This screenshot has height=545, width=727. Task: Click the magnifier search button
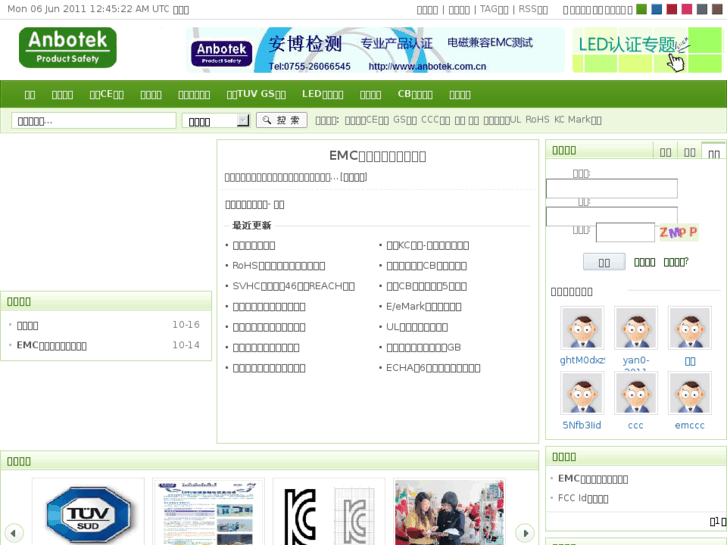281,120
